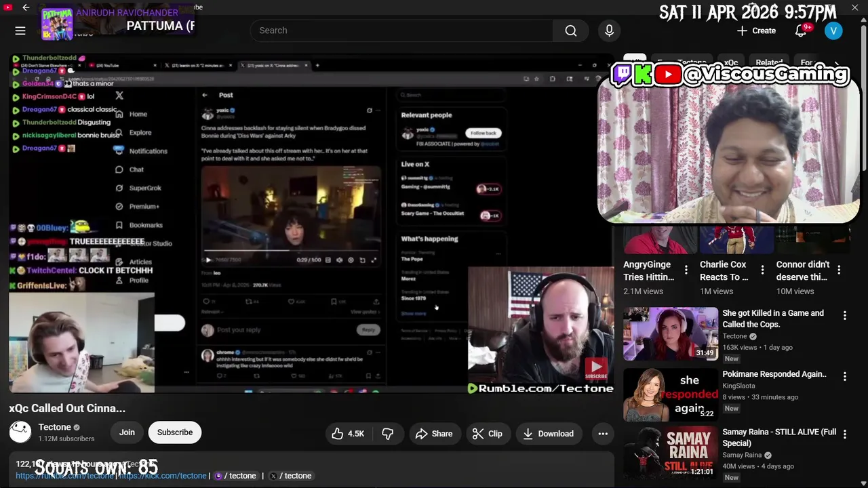Viewport: 868px width, 488px height.
Task: Open AngryGinge Tries Hitting video title
Action: (x=648, y=270)
